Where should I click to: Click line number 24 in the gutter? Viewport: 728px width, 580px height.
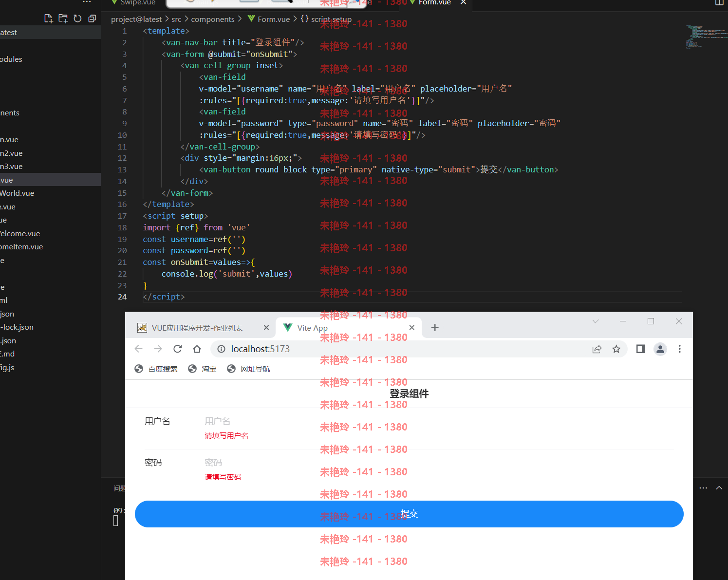pyautogui.click(x=122, y=297)
